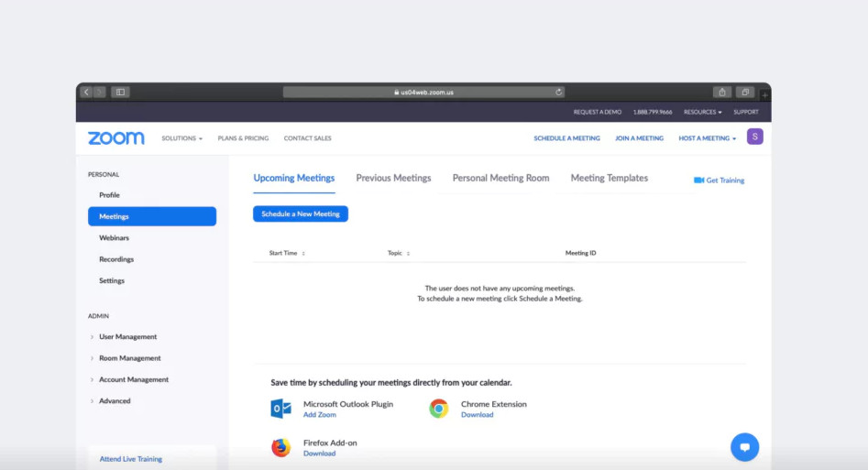This screenshot has height=470, width=868.
Task: Click the Safari back arrow button
Action: pyautogui.click(x=86, y=92)
